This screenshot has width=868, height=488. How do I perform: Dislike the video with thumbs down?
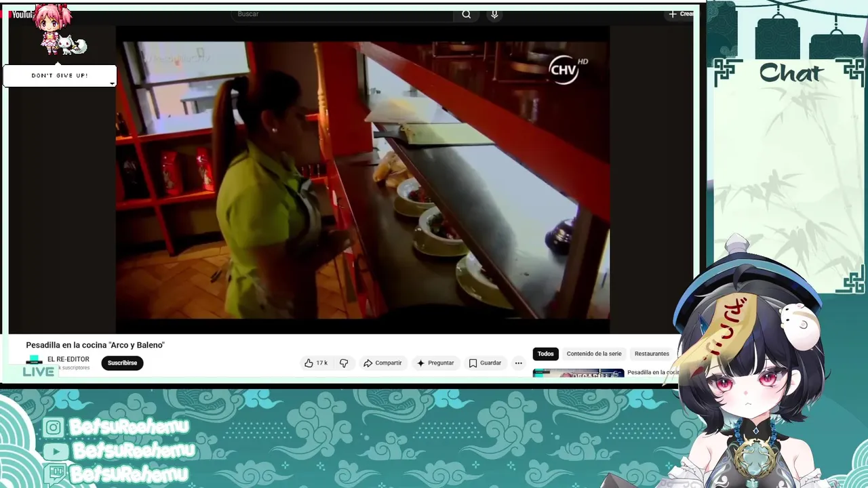click(344, 363)
